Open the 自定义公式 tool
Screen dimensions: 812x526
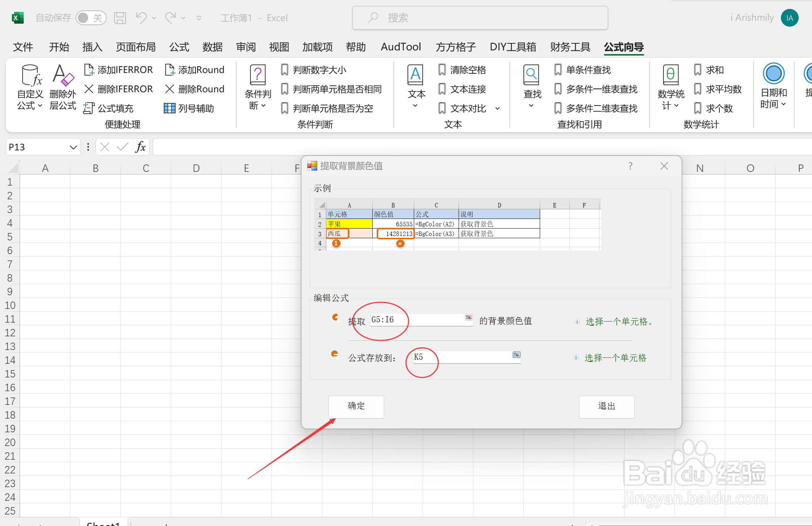point(30,87)
